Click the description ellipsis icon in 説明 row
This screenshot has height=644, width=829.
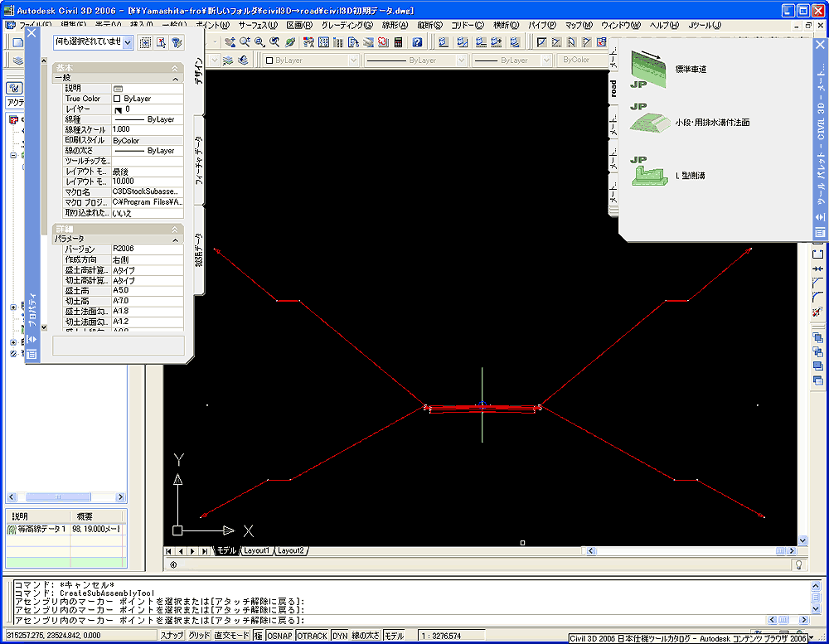click(x=118, y=89)
